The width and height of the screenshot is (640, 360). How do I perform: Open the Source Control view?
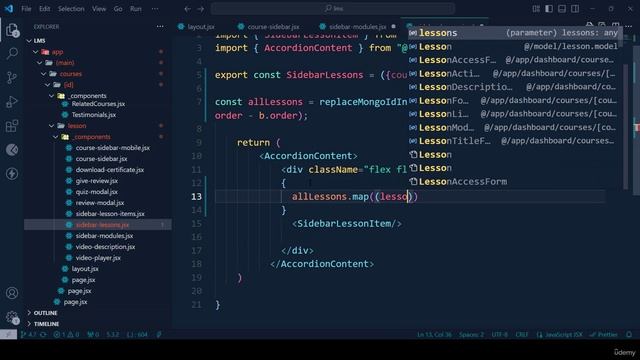12,77
